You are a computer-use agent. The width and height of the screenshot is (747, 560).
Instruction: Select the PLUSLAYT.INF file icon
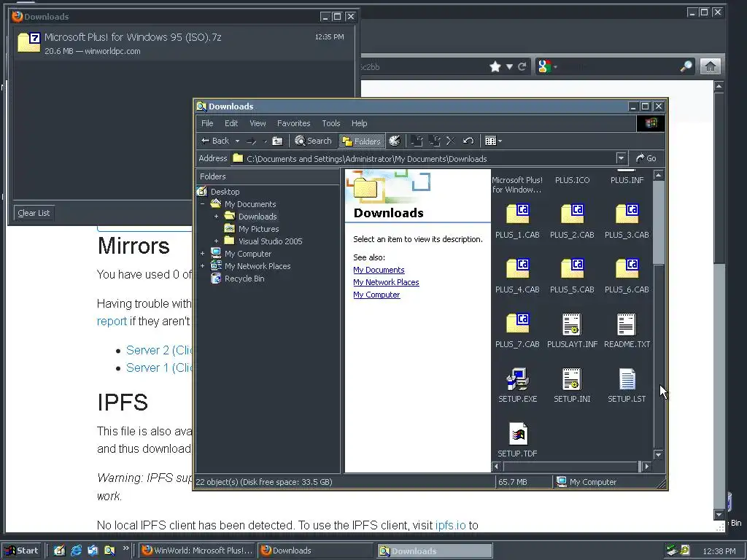[x=572, y=324]
